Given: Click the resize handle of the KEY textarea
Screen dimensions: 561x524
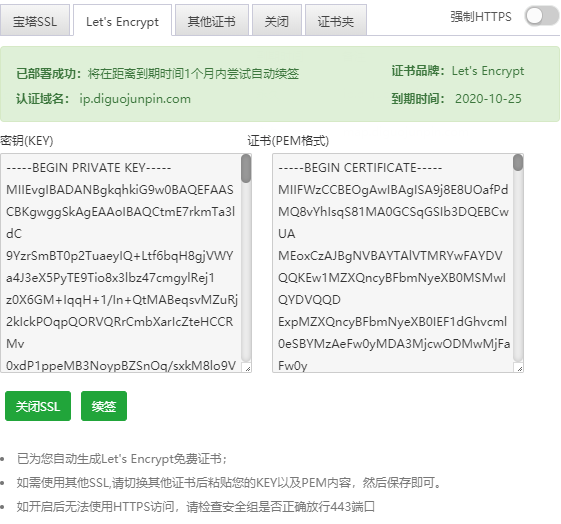Looking at the screenshot, I should (x=248, y=368).
